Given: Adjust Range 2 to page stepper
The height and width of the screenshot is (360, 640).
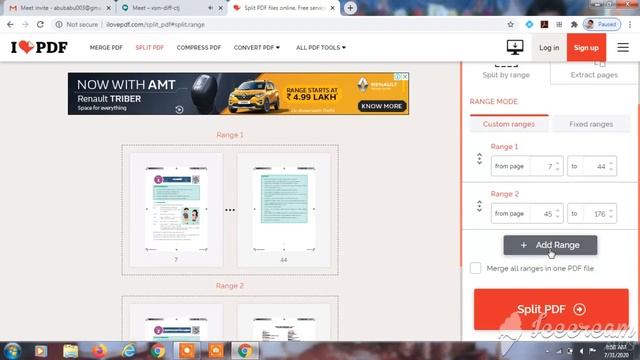Looking at the screenshot, I should click(x=611, y=213).
